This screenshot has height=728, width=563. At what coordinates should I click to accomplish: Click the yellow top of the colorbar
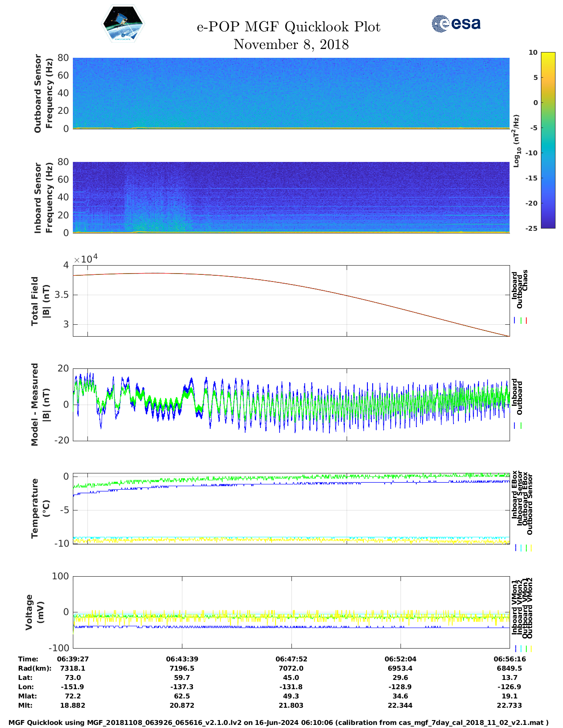(548, 56)
